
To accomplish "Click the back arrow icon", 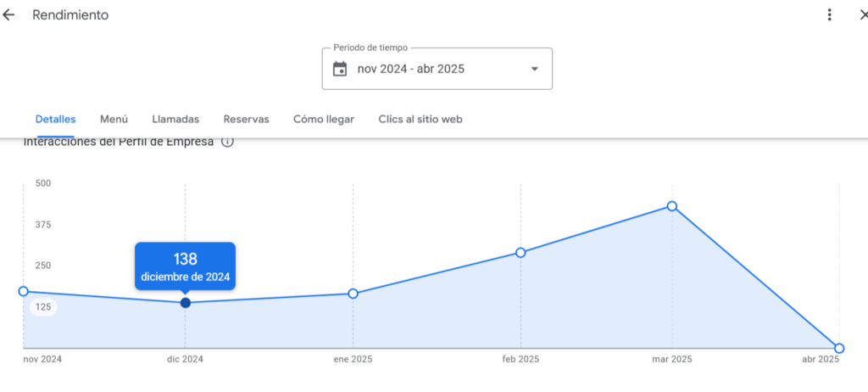I will pos(9,15).
